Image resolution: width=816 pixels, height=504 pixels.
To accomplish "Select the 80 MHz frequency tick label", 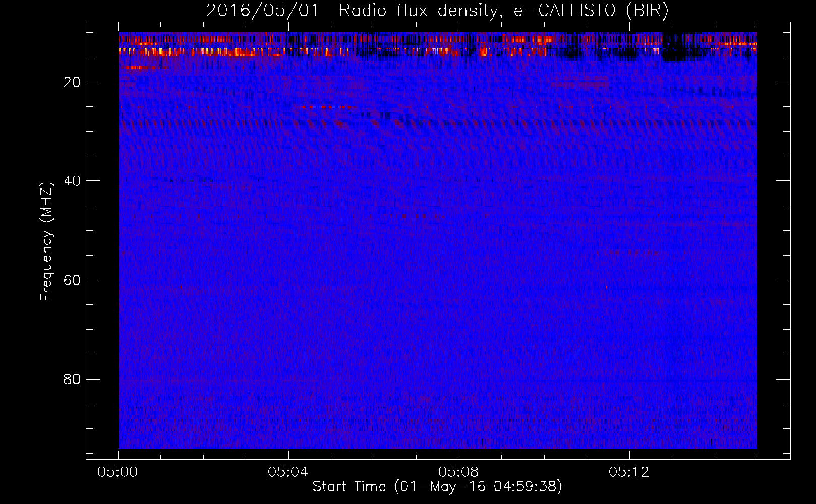I will coord(73,379).
